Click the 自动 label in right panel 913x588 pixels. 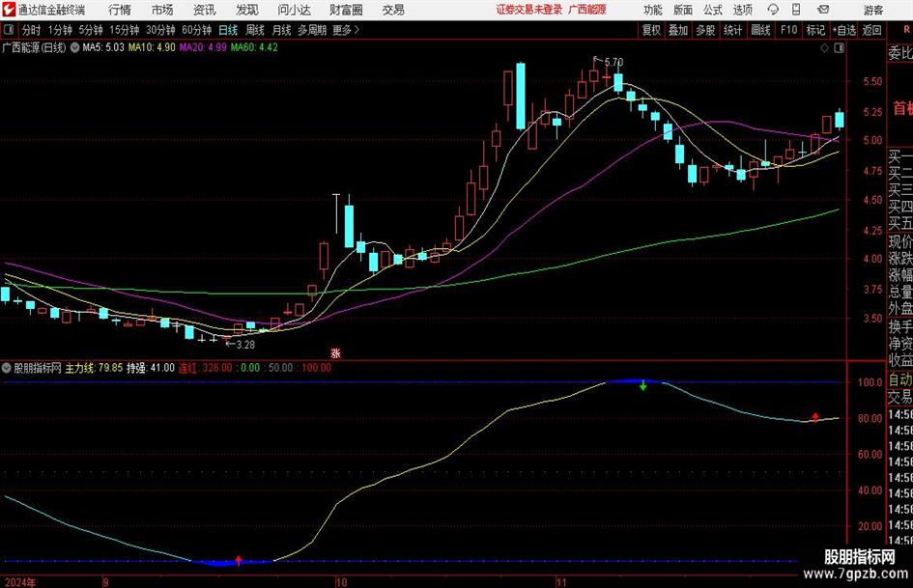tap(900, 379)
